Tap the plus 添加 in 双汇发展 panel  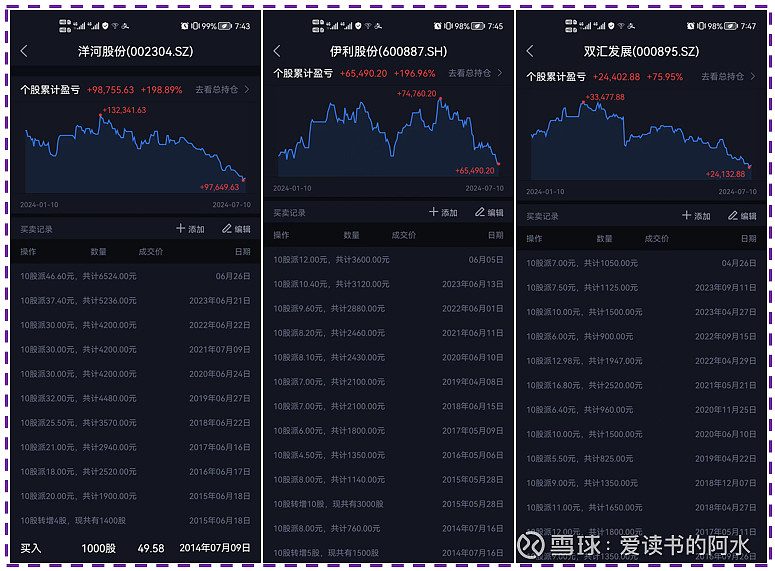[696, 216]
